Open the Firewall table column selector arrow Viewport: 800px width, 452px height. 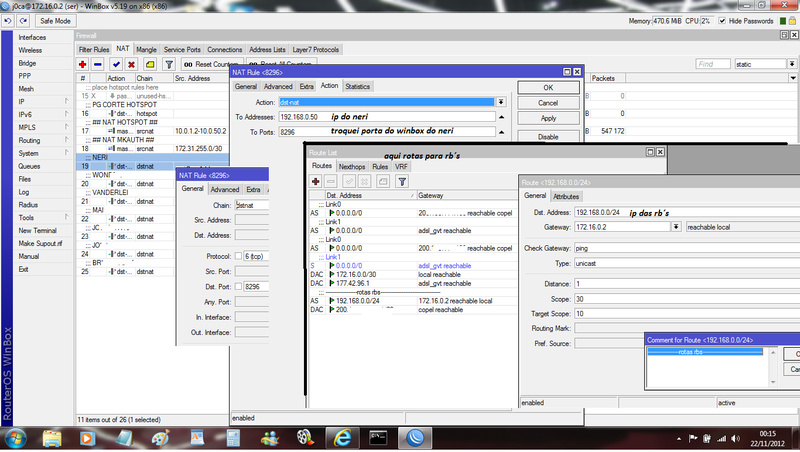click(792, 79)
